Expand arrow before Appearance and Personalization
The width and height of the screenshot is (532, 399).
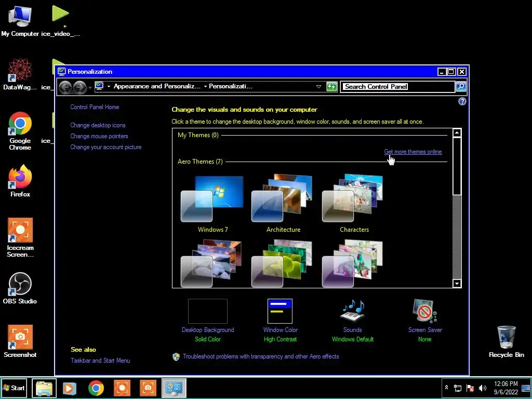[x=109, y=87]
